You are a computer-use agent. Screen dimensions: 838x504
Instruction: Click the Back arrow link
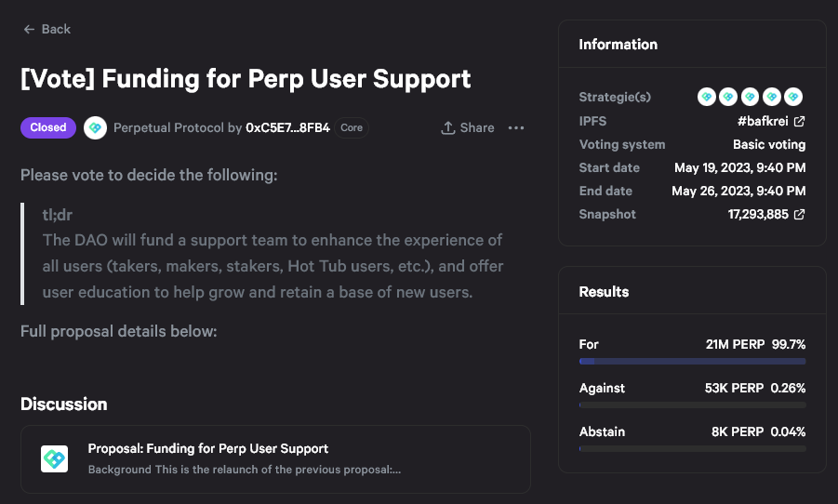(47, 29)
